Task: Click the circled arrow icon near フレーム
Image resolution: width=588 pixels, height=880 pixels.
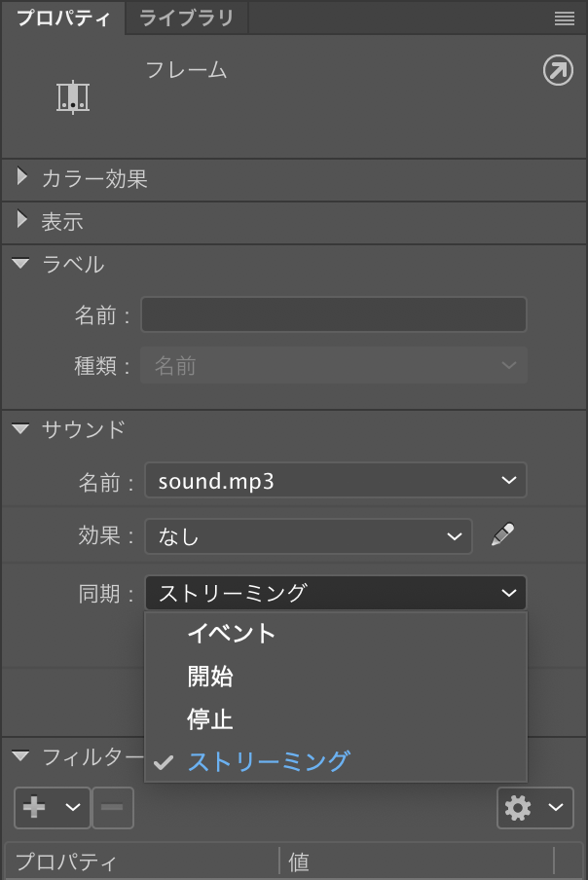Action: point(558,70)
